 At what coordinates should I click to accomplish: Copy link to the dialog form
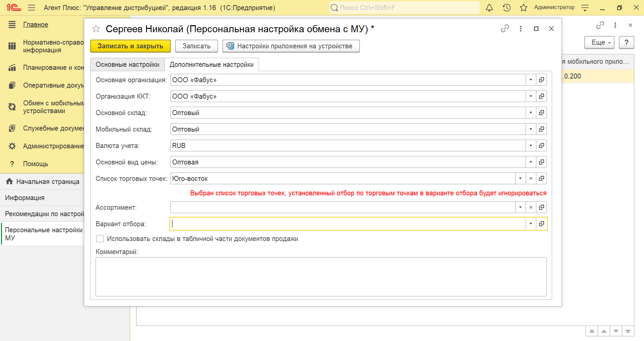pos(505,29)
